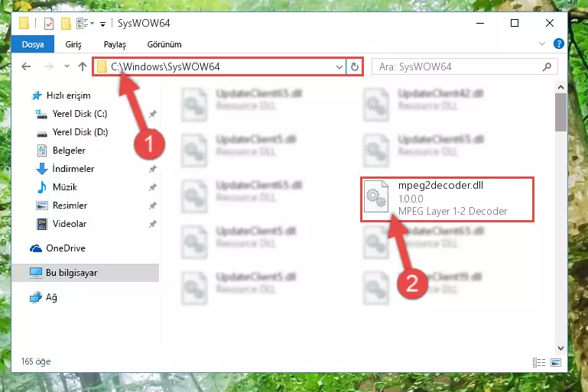Open Belgeler folder in sidebar

[x=61, y=151]
